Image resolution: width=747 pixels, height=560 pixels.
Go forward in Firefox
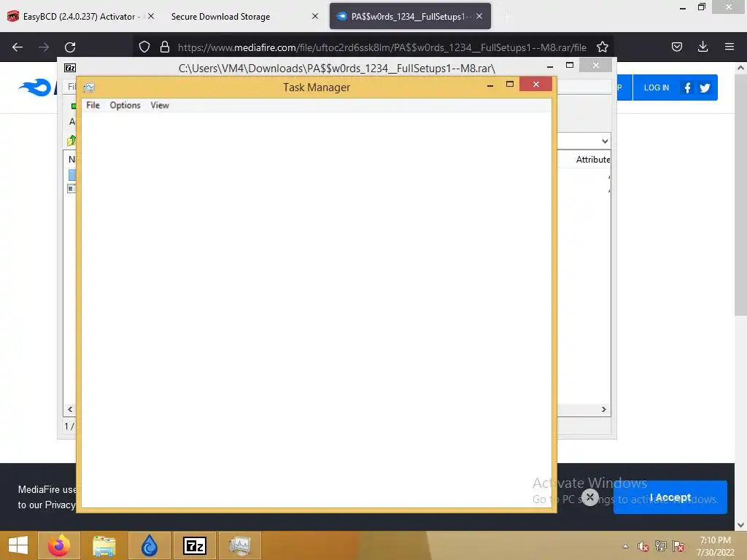coord(44,47)
